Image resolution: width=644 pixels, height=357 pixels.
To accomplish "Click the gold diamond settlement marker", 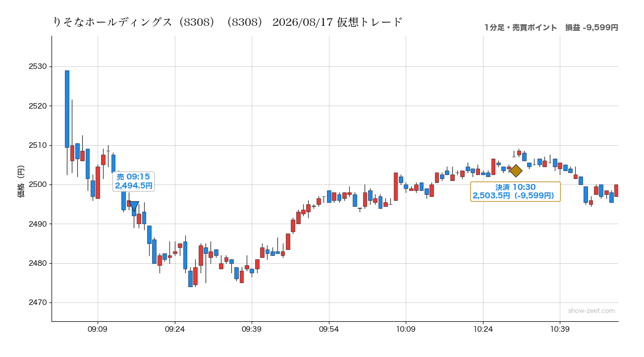I will click(516, 171).
